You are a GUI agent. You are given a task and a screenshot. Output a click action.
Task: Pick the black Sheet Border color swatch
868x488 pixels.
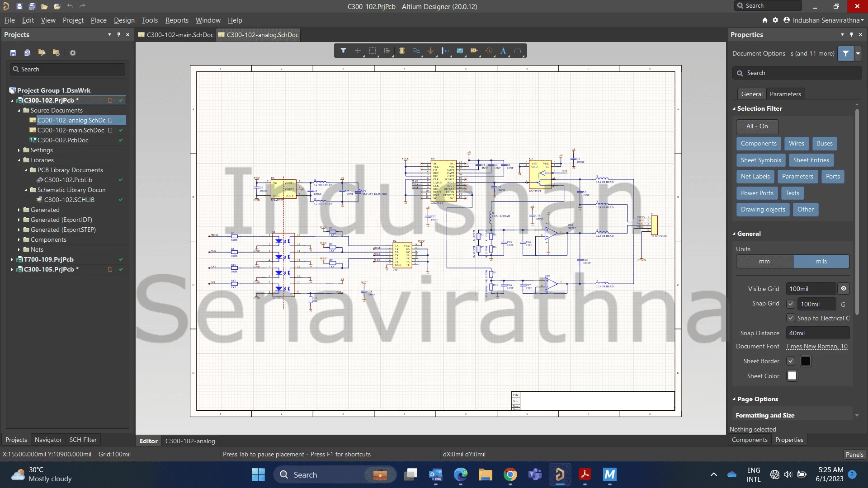(805, 361)
